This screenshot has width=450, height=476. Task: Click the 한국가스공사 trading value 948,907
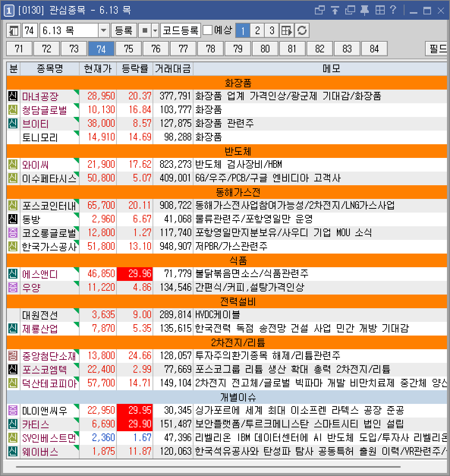coord(175,246)
